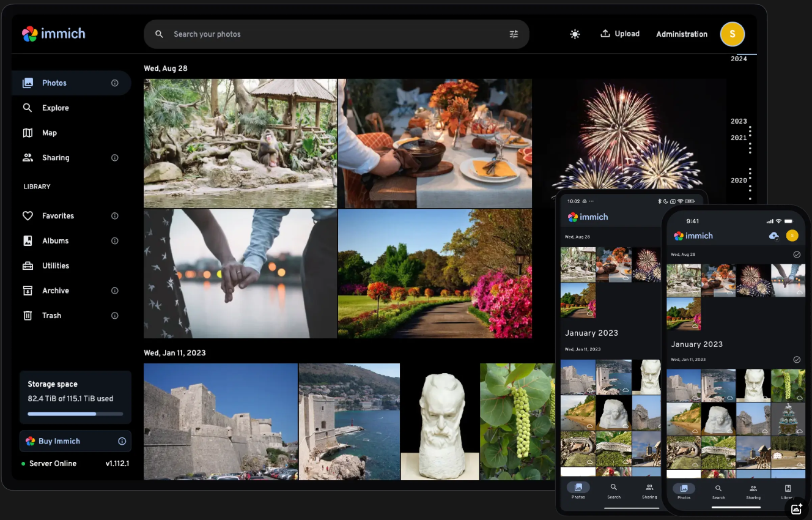Open the yellow S user avatar menu
The height and width of the screenshot is (520, 812).
point(732,34)
